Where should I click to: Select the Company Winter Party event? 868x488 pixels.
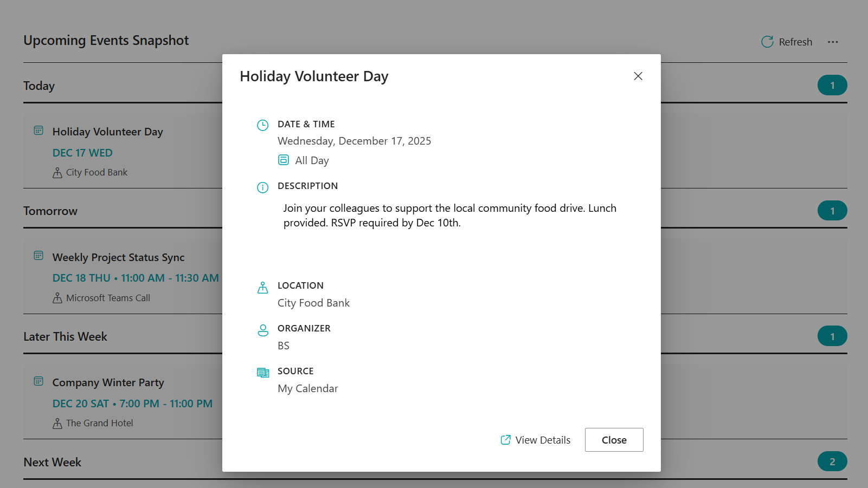point(108,383)
